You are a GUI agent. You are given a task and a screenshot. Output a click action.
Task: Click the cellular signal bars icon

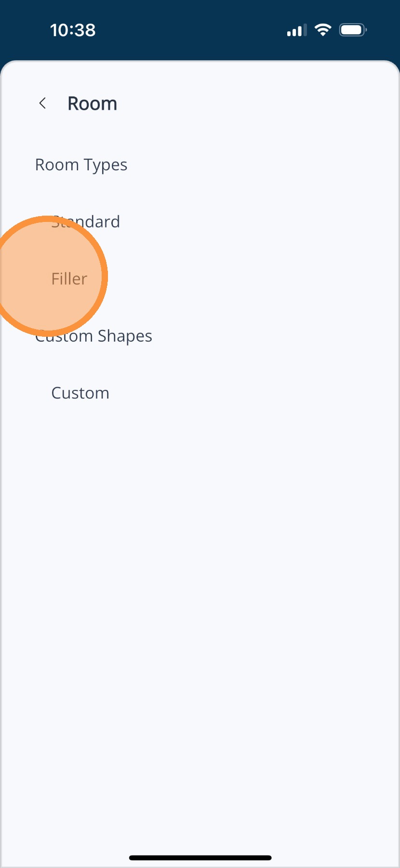(296, 30)
